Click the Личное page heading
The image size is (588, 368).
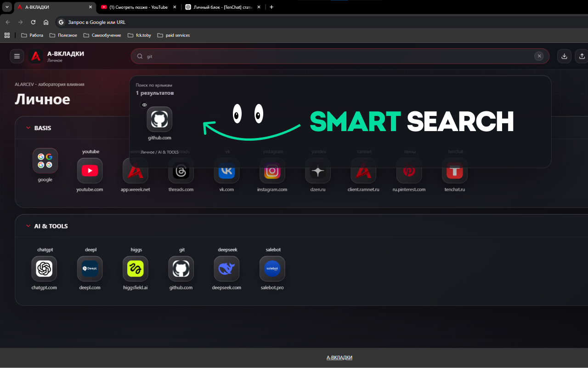43,99
